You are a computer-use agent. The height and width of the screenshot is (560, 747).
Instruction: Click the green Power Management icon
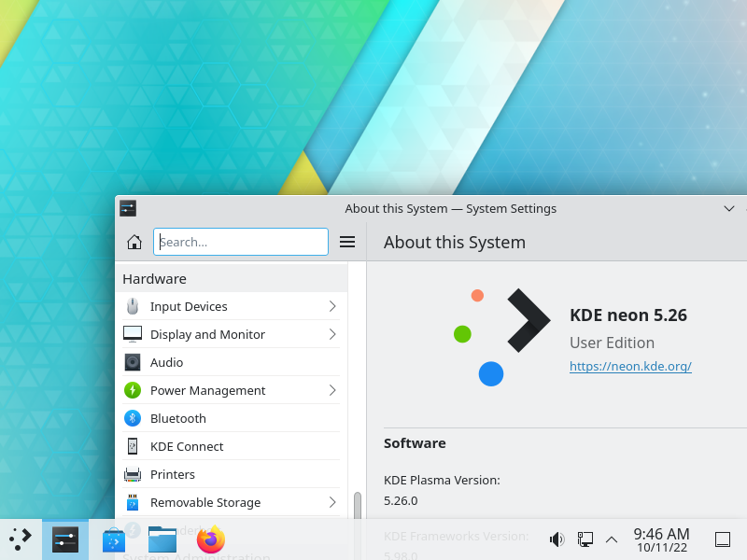click(x=133, y=390)
